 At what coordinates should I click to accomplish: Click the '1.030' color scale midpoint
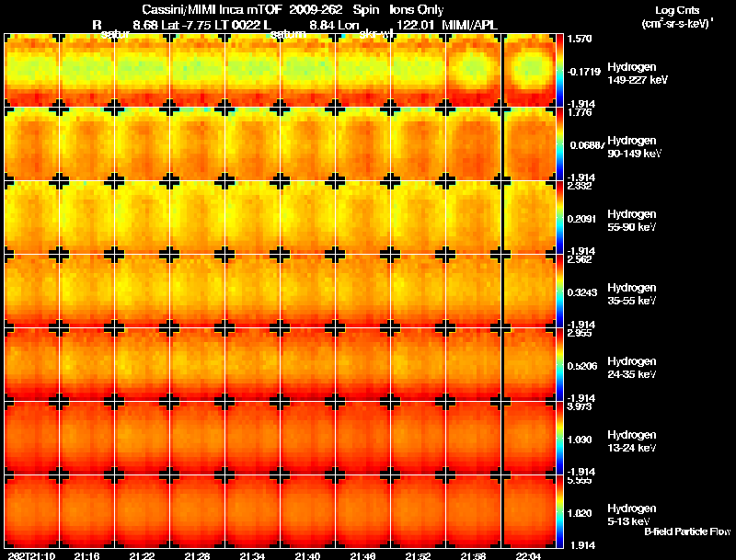tap(580, 440)
